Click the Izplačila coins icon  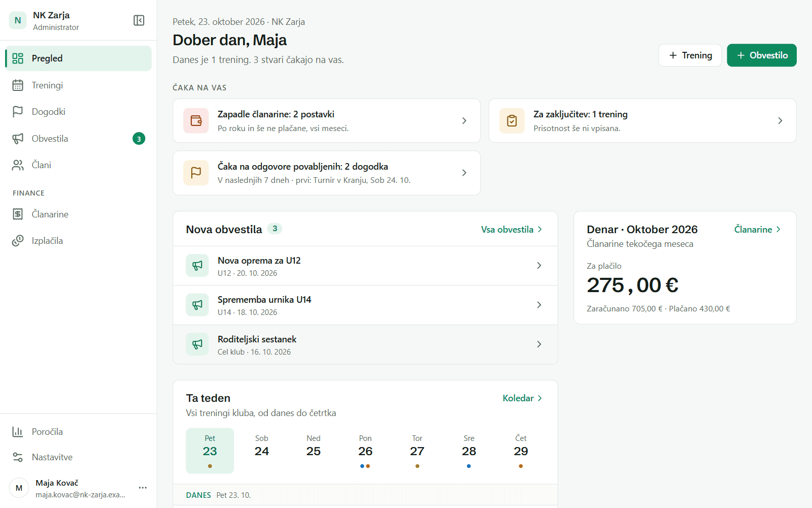(18, 241)
